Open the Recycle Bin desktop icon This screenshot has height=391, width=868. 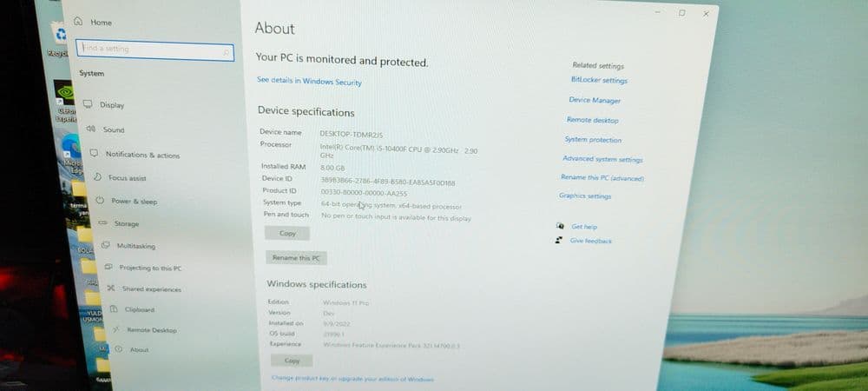(x=59, y=40)
